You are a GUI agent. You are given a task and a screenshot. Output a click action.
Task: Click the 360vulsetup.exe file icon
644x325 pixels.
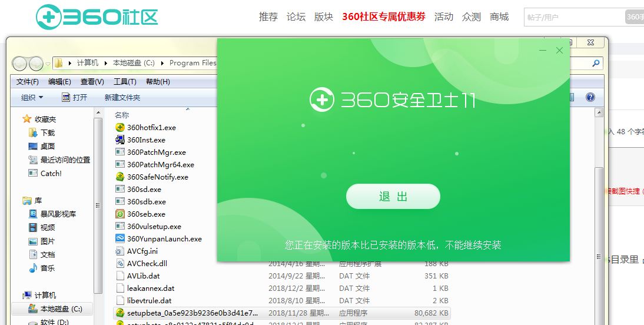coord(120,226)
